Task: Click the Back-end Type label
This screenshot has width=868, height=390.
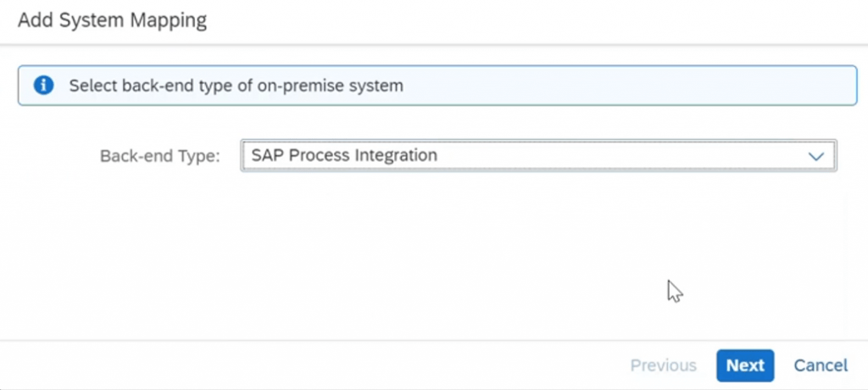Action: 160,156
